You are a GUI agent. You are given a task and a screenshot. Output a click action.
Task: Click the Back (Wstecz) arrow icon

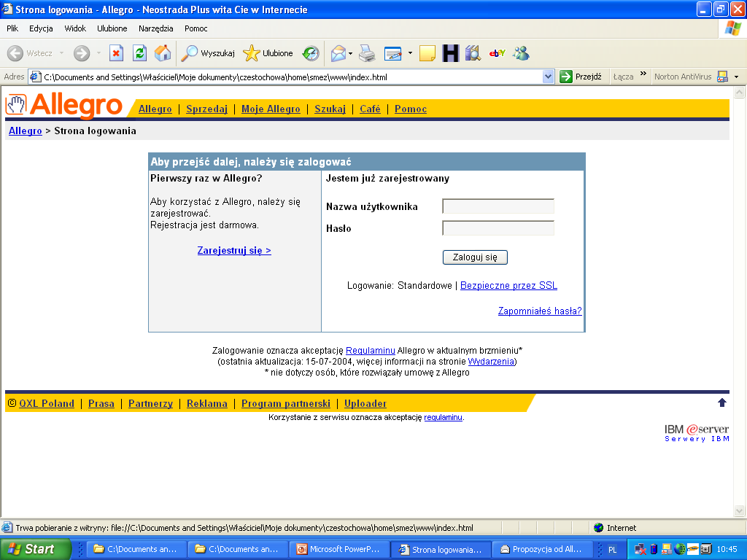pos(15,53)
